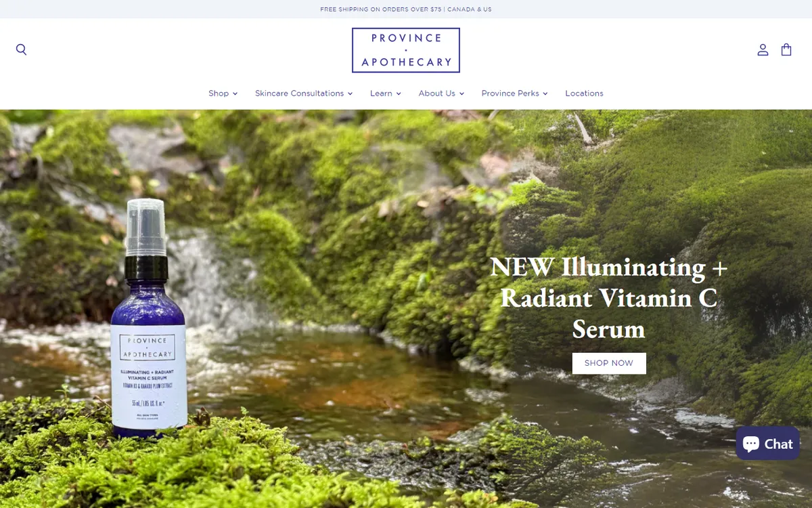Click the serum bottle in hero image
This screenshot has width=812, height=508.
click(x=147, y=317)
